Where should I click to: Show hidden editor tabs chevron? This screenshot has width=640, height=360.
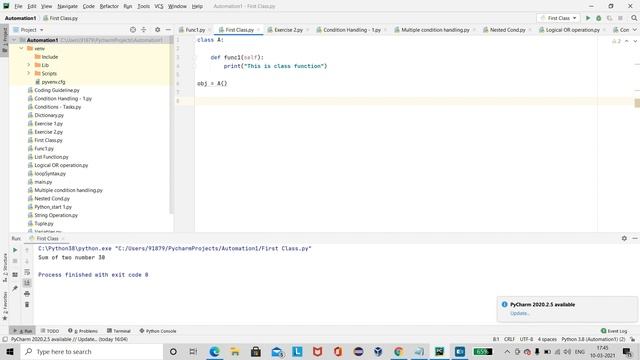(x=635, y=30)
